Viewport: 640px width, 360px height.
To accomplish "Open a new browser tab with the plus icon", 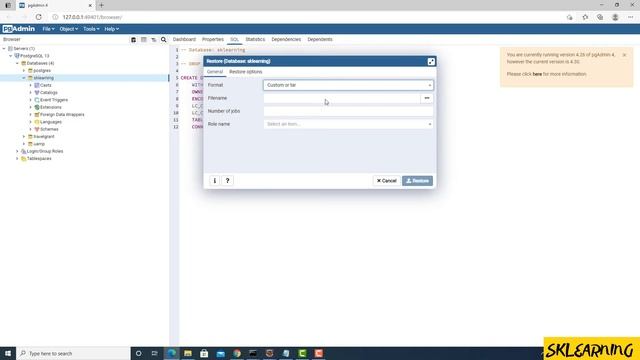I will coord(101,5).
